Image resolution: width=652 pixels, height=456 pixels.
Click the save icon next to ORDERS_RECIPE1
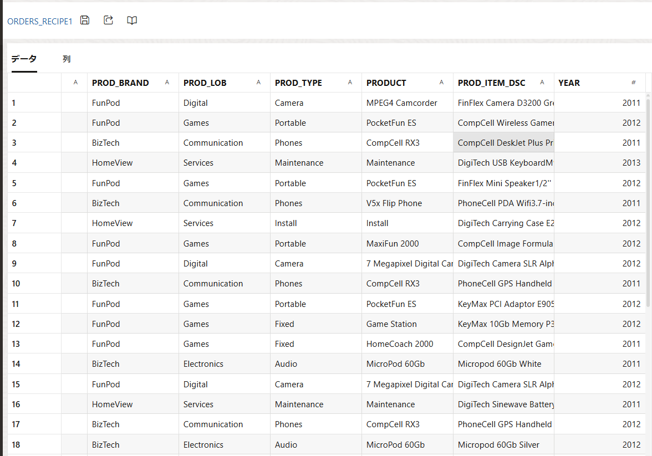point(85,20)
